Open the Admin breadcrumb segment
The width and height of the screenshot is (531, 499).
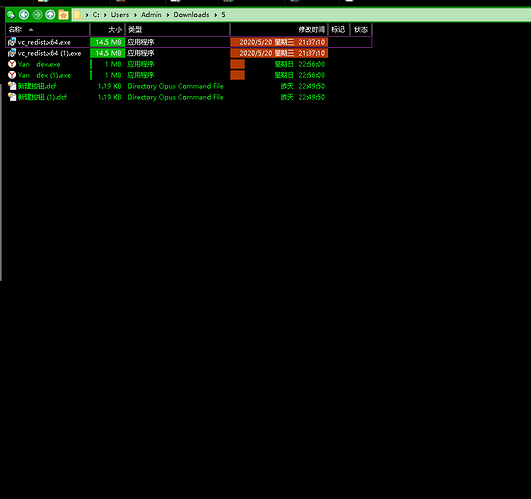tap(151, 15)
